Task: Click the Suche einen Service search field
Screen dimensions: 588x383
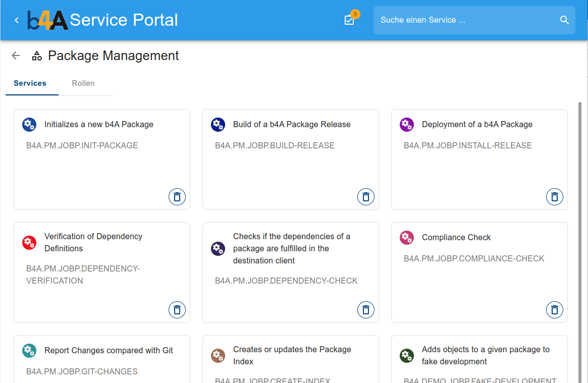Action: (x=464, y=20)
